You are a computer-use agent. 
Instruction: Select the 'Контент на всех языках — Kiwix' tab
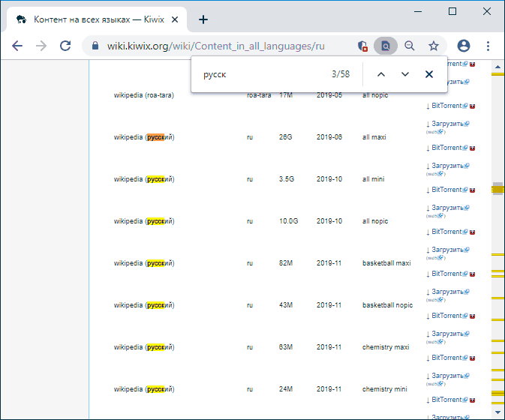click(x=97, y=19)
